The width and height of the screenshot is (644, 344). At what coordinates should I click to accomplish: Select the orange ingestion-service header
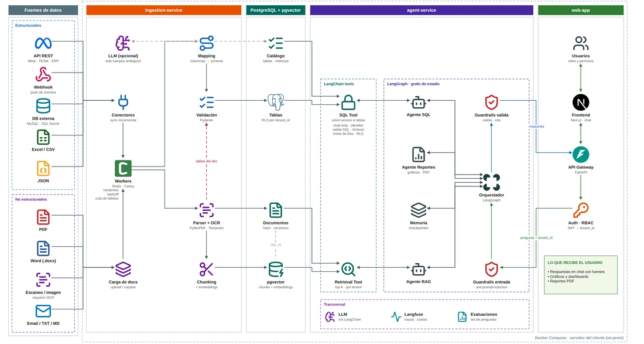pos(163,11)
